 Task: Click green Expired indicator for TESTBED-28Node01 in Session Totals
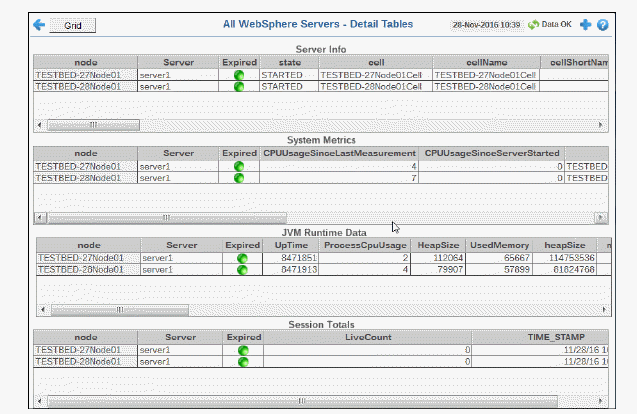click(x=243, y=362)
